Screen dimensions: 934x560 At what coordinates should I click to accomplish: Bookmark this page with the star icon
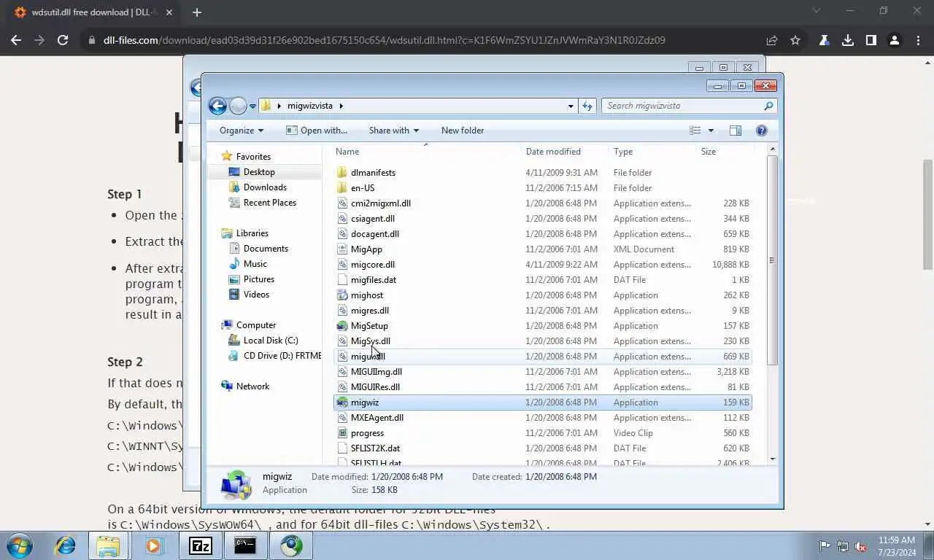[795, 40]
